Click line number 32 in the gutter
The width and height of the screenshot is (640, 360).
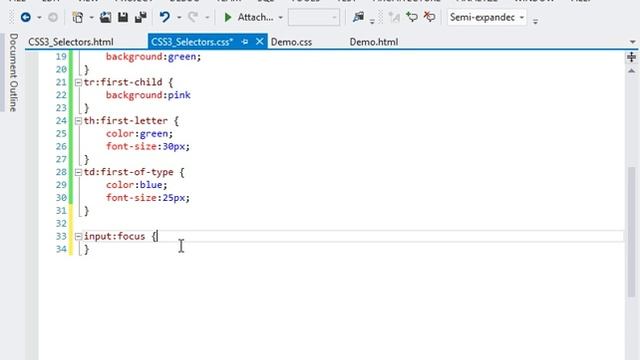pos(61,223)
